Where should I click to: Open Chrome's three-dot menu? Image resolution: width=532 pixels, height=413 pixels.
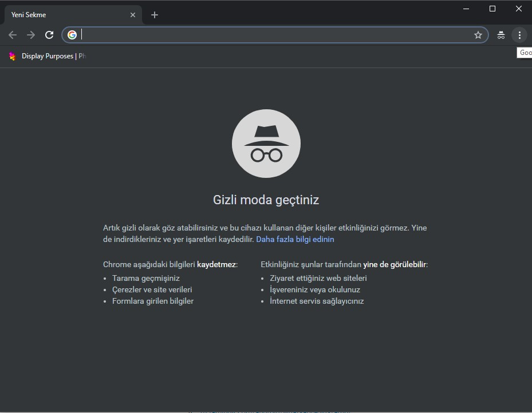(x=519, y=34)
